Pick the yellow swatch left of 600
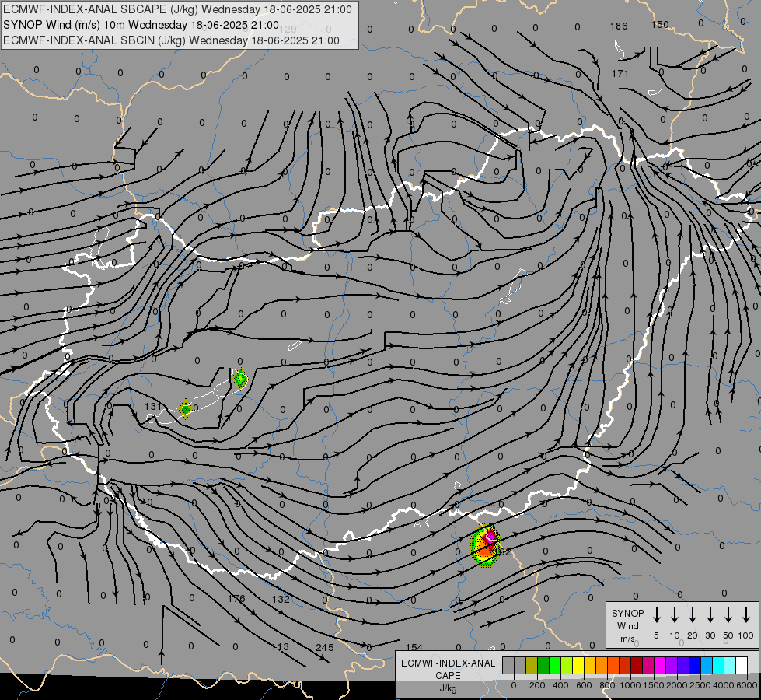The width and height of the screenshot is (761, 700). pos(578,665)
